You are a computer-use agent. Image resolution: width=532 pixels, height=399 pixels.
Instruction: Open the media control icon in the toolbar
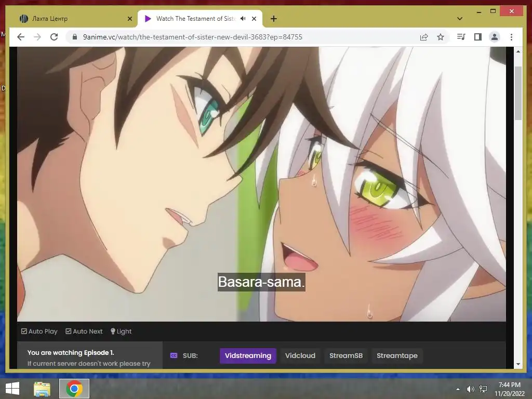[461, 37]
